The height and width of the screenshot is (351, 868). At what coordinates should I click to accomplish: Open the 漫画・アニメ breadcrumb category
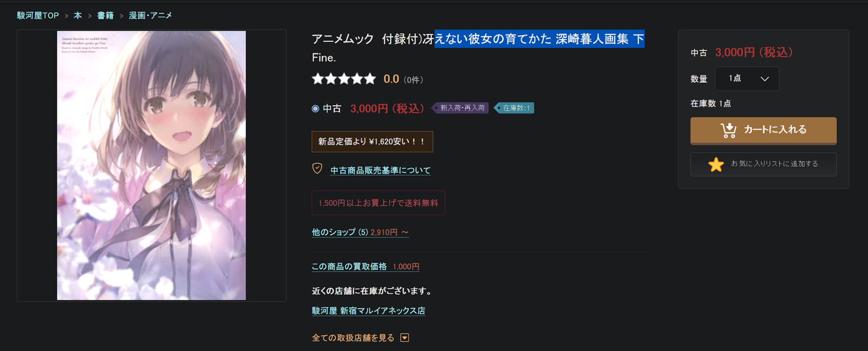150,15
